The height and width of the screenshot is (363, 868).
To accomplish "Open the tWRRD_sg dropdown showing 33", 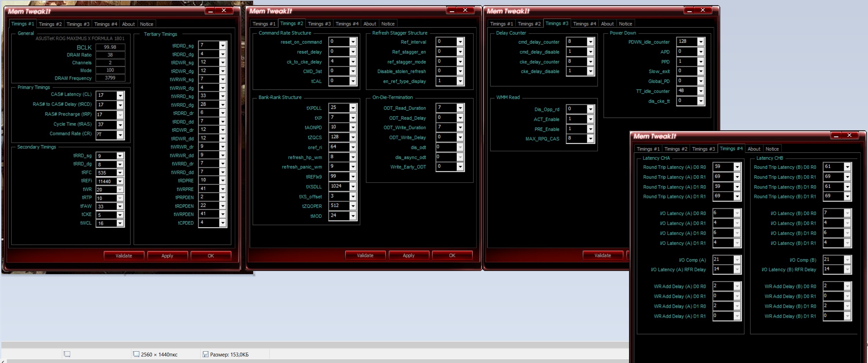I will (223, 96).
